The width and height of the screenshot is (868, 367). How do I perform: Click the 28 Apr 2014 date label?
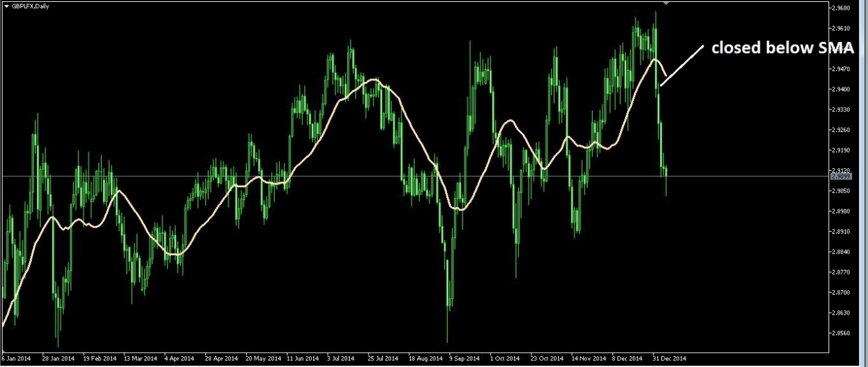pyautogui.click(x=222, y=358)
